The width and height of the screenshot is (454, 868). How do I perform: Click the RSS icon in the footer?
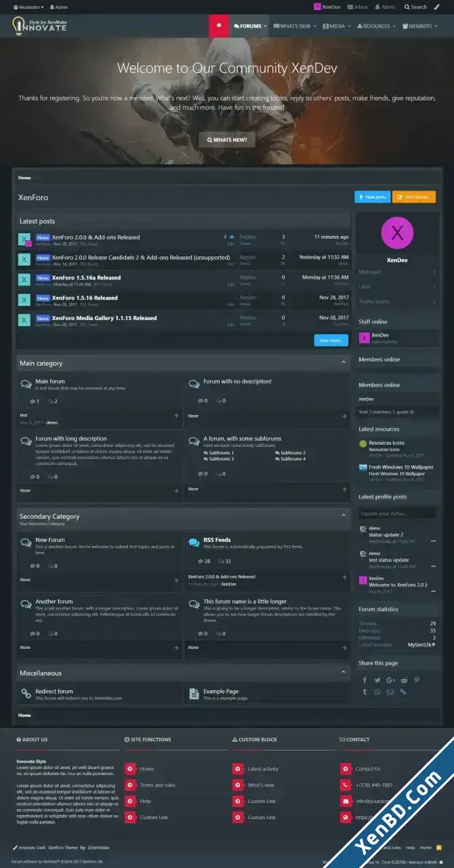click(439, 848)
